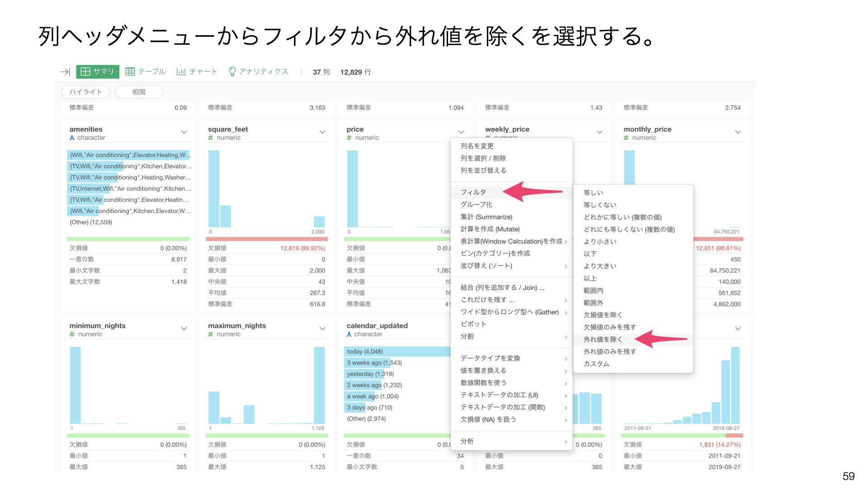Open 数値関数を使う submenu

pyautogui.click(x=511, y=383)
